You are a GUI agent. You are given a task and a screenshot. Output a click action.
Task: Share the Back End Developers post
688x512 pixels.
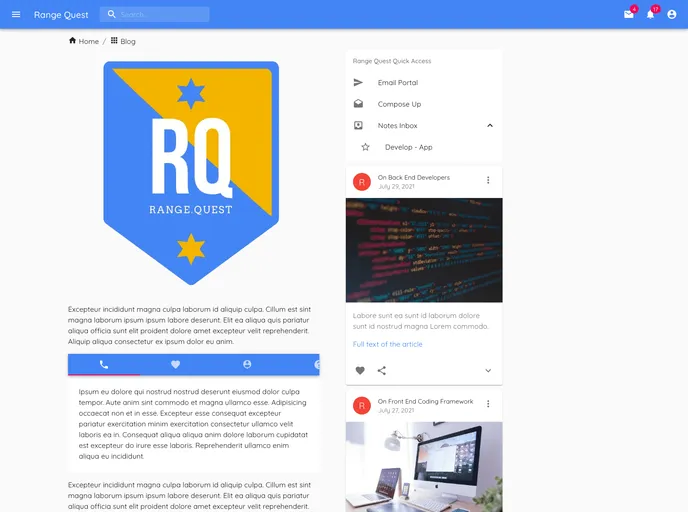pyautogui.click(x=382, y=370)
